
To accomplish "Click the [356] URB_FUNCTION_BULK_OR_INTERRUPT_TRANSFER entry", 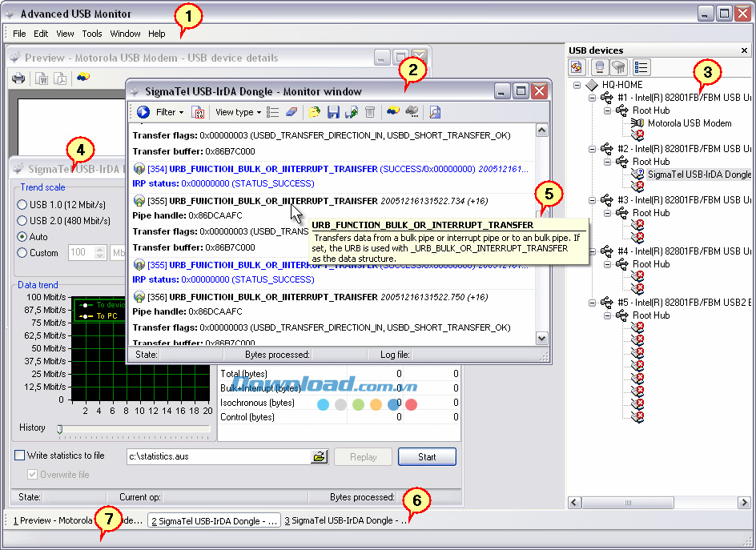I will tap(311, 297).
